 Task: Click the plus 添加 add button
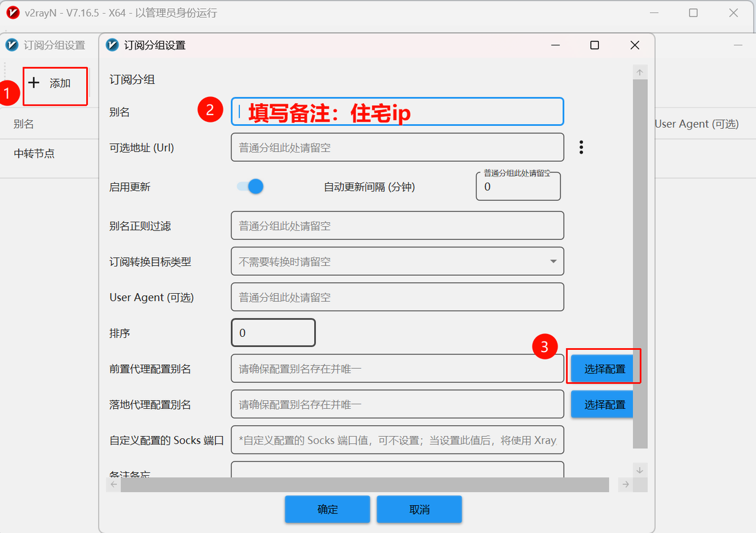tap(50, 83)
